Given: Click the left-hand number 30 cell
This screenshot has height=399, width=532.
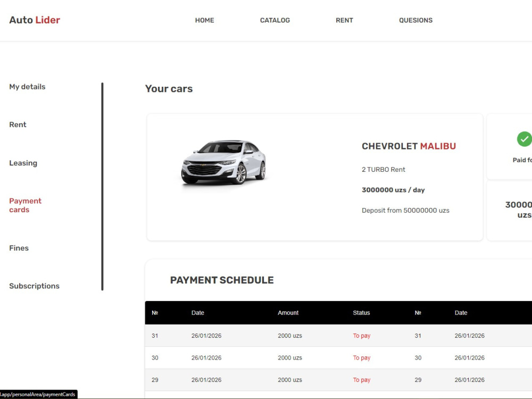Looking at the screenshot, I should [x=155, y=358].
